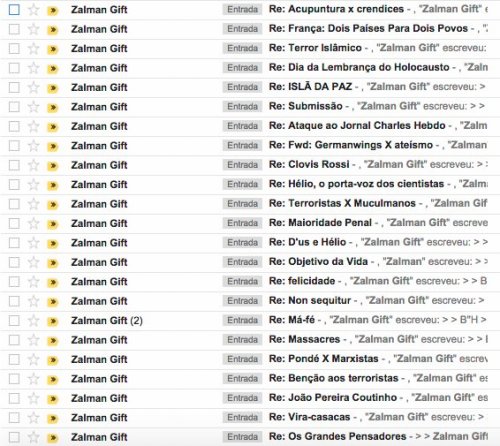This screenshot has height=446, width=500.
Task: Open email 'Re: Fwd: Germanwings X ateísmo'
Action: [x=351, y=145]
